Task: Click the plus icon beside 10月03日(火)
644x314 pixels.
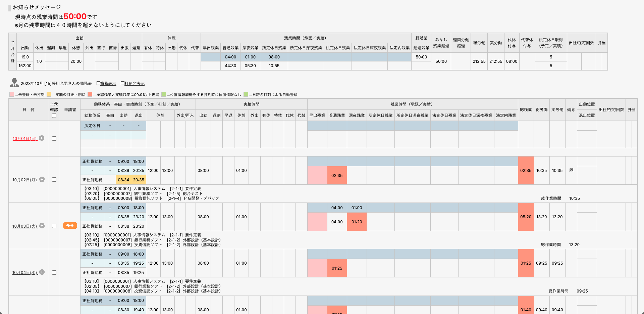Action: [x=42, y=226]
